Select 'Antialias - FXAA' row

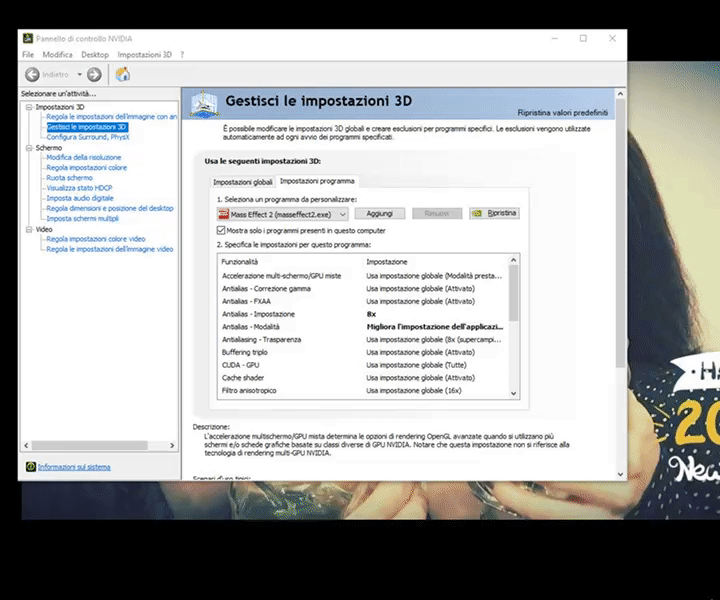[x=363, y=301]
